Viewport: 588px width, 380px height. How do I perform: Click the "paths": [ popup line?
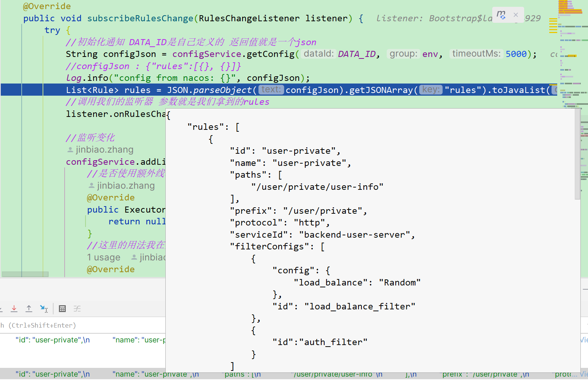point(256,175)
